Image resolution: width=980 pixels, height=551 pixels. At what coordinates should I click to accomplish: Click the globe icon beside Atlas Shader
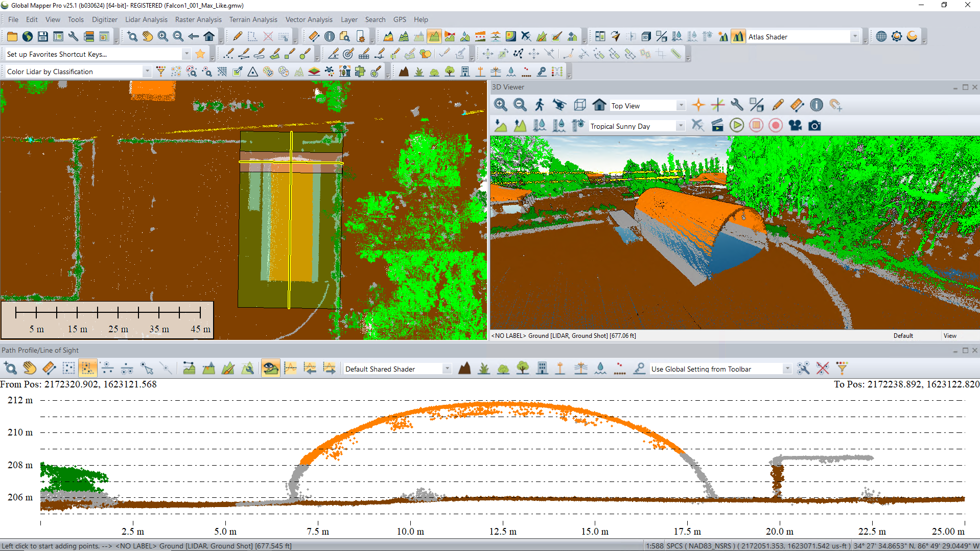click(881, 37)
